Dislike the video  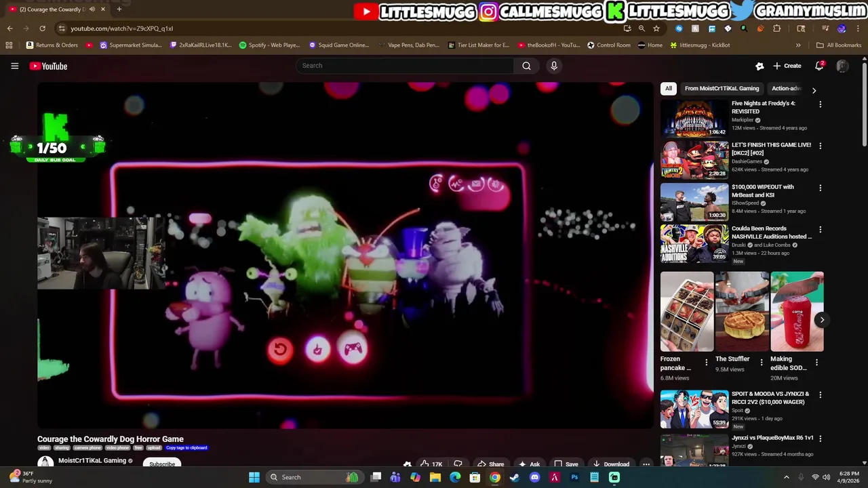(458, 464)
